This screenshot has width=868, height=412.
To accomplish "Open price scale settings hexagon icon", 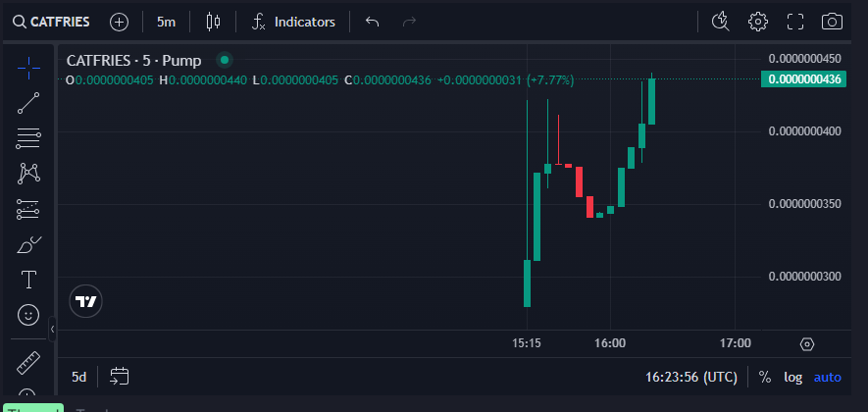I will point(807,344).
